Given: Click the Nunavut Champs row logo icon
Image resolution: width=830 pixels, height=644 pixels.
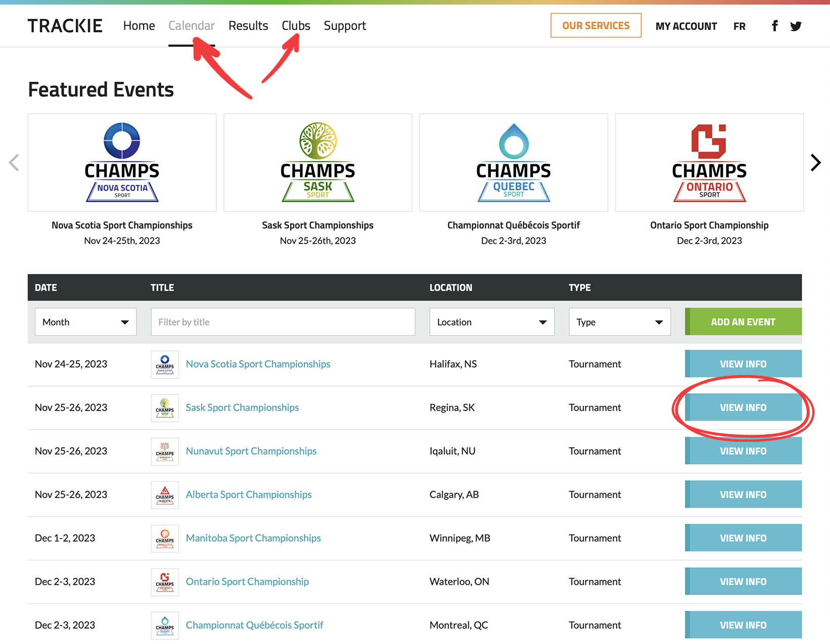Looking at the screenshot, I should click(x=165, y=451).
